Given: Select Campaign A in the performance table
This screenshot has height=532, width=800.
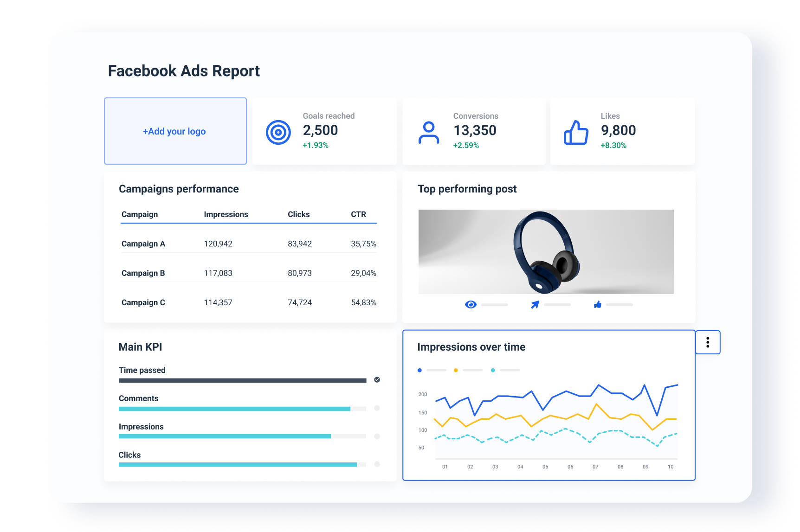Looking at the screenshot, I should pos(143,244).
